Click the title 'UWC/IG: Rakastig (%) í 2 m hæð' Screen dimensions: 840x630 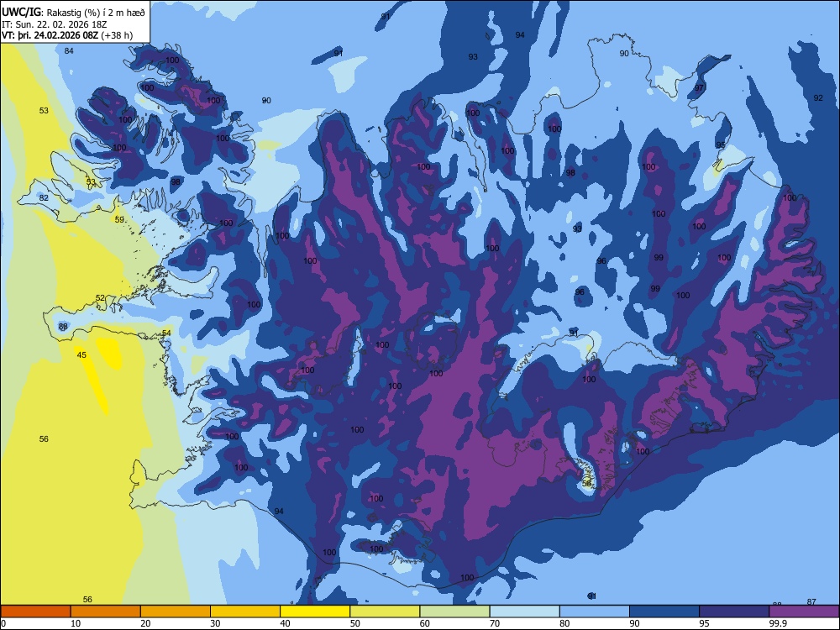click(x=73, y=13)
